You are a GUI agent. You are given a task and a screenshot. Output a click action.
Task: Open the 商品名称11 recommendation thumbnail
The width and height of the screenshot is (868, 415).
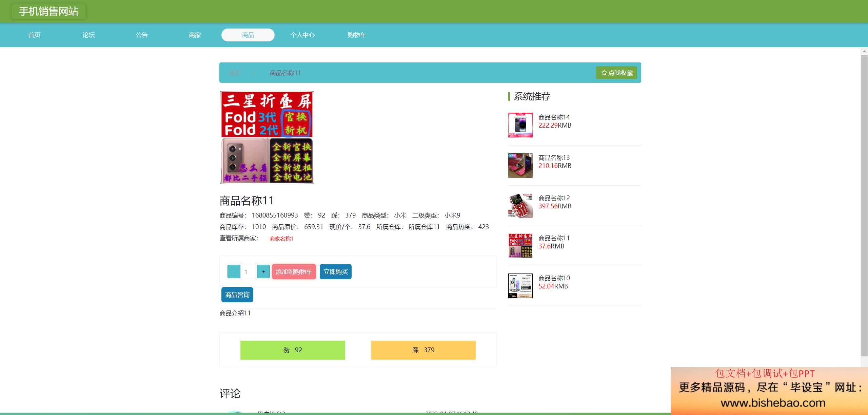[520, 246]
